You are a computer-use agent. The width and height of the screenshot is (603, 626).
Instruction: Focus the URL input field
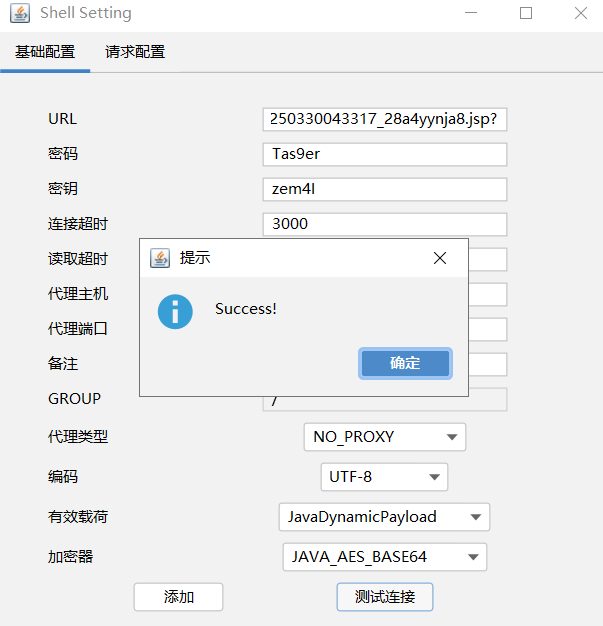tap(384, 120)
